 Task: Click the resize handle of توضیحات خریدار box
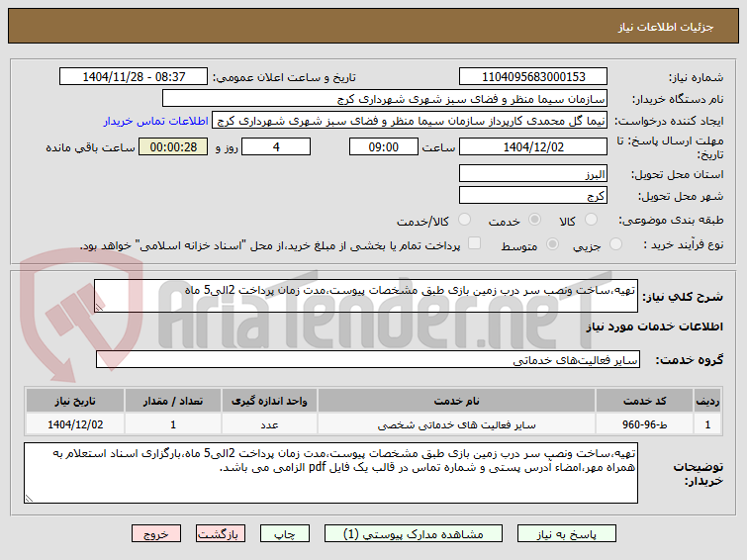tap(29, 498)
